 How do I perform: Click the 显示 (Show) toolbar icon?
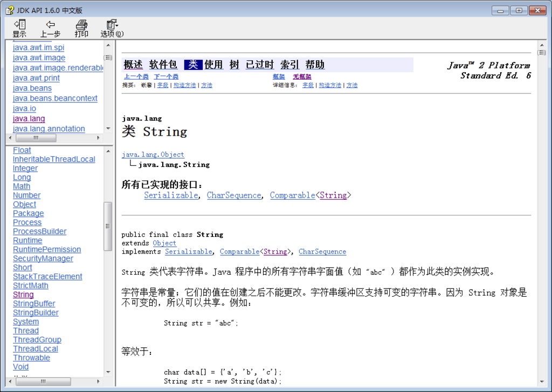(19, 29)
